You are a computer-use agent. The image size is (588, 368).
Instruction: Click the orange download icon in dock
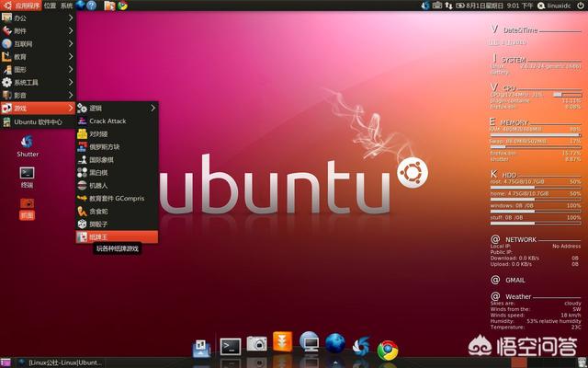click(282, 341)
